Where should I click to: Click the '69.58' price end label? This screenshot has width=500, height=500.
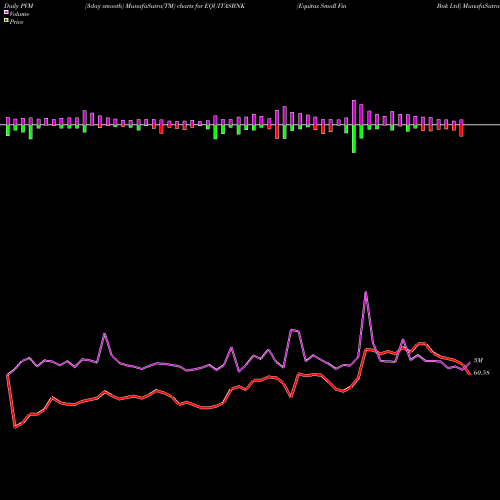pyautogui.click(x=481, y=373)
